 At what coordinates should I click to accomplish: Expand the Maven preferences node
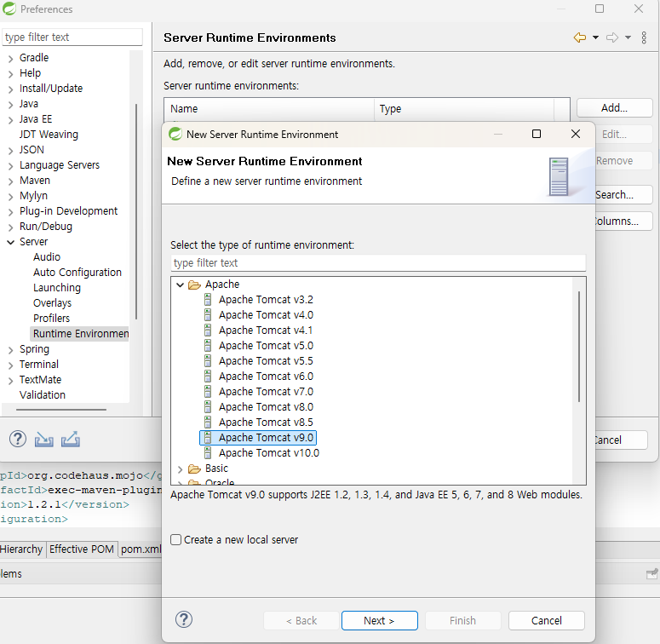(x=11, y=181)
